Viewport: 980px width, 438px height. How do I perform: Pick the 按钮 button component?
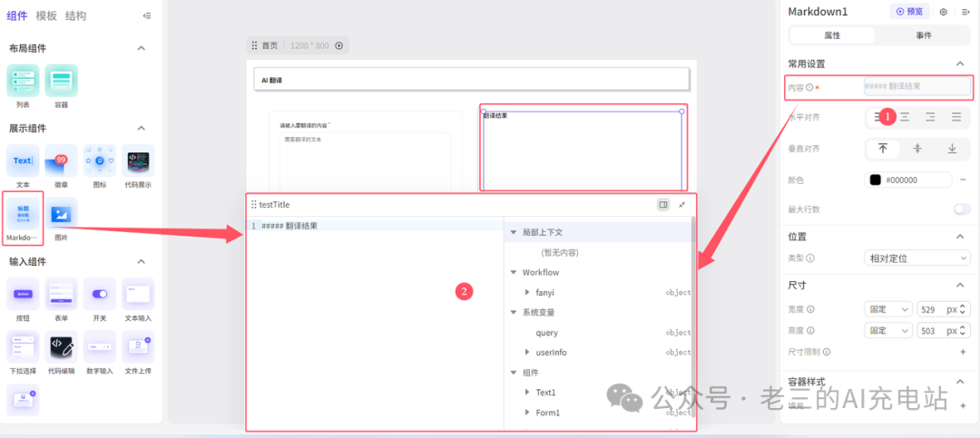tap(23, 294)
